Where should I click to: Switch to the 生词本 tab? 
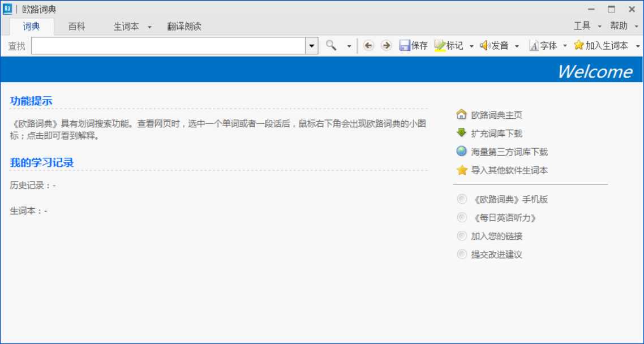point(126,26)
